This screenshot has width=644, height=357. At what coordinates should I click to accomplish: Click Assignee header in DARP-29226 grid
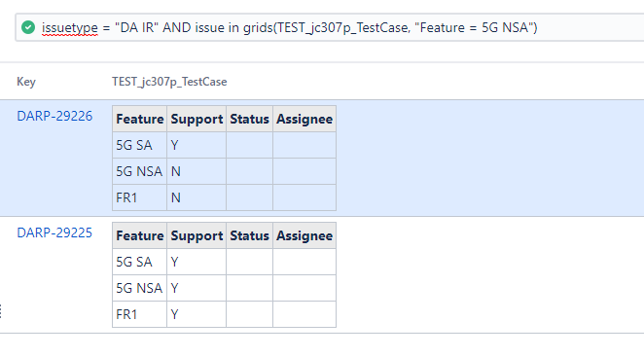coord(304,119)
